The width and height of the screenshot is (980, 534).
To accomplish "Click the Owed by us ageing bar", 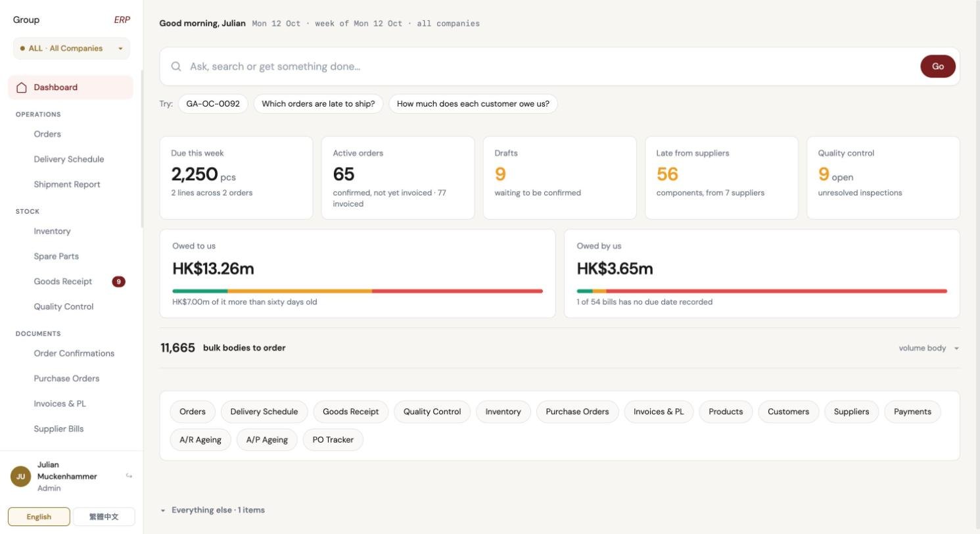I will click(762, 291).
